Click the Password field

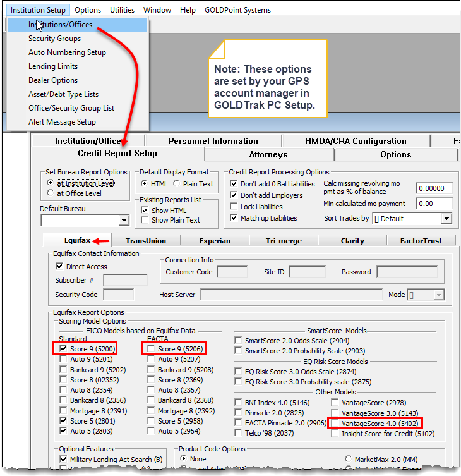click(x=407, y=272)
